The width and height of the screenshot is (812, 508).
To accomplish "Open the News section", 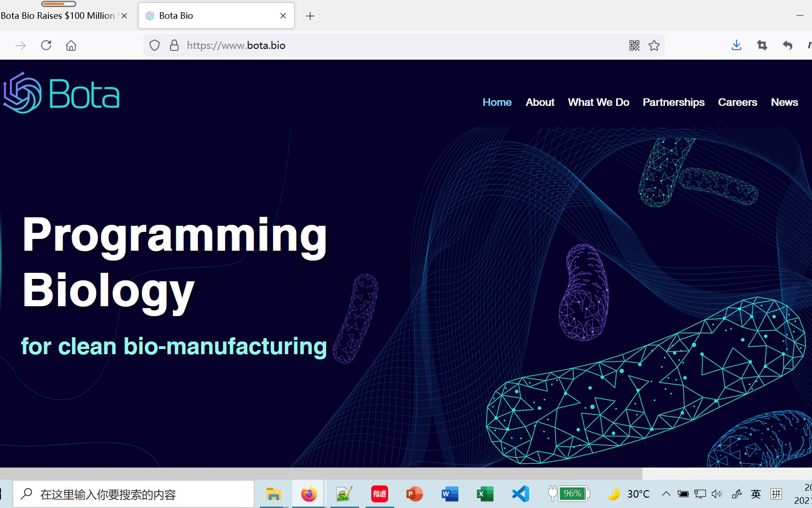I will pyautogui.click(x=784, y=102).
